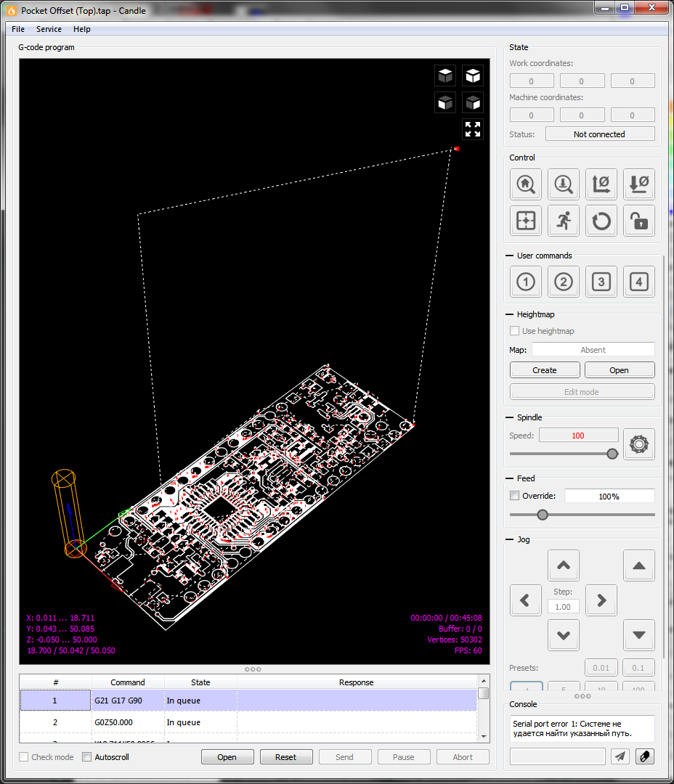The width and height of the screenshot is (674, 784).
Task: Click the restore origin crosshair button
Action: (x=525, y=221)
